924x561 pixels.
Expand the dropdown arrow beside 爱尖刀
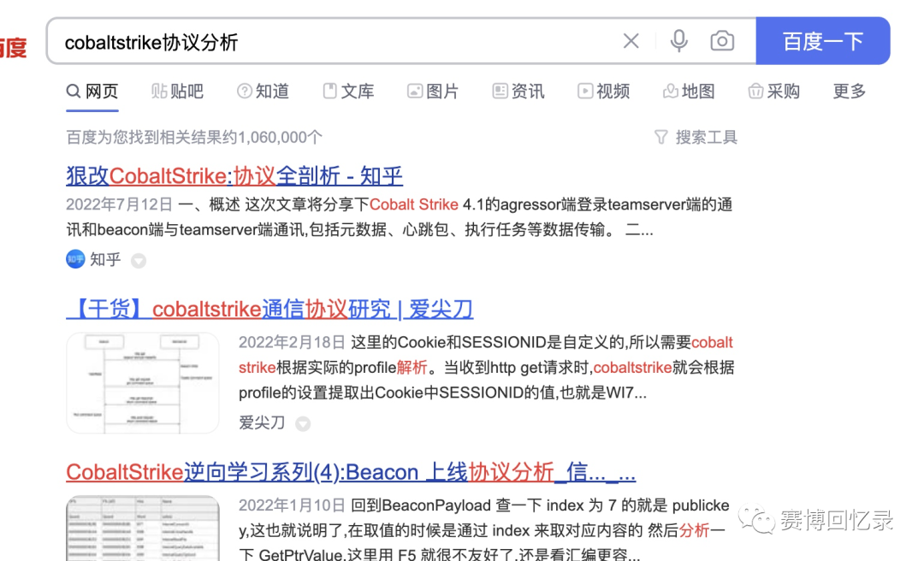pyautogui.click(x=303, y=423)
